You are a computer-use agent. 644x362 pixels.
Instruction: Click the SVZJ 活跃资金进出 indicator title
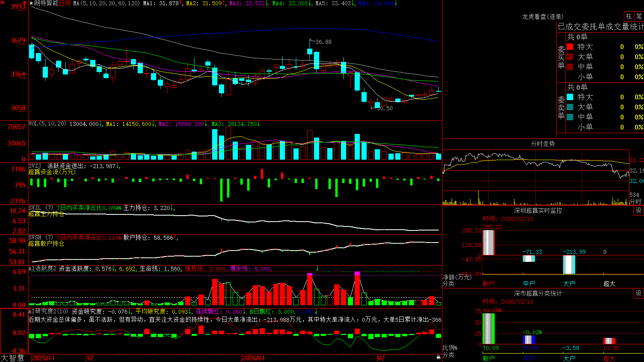click(x=74, y=166)
